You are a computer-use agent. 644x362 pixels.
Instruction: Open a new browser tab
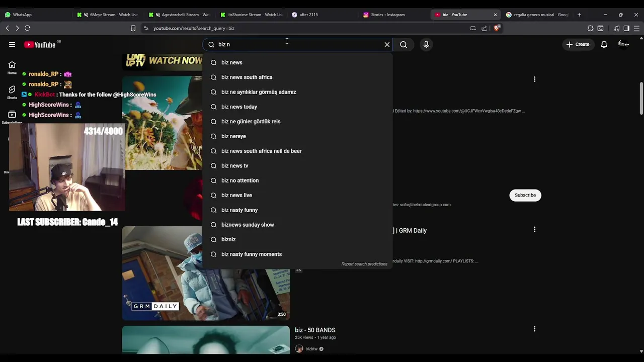click(x=579, y=15)
